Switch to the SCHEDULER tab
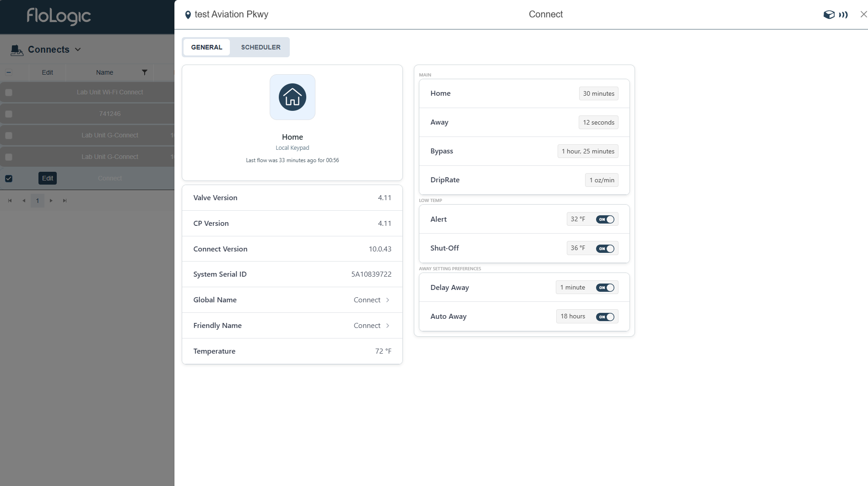Screen dimensions: 868x486 coord(260,47)
